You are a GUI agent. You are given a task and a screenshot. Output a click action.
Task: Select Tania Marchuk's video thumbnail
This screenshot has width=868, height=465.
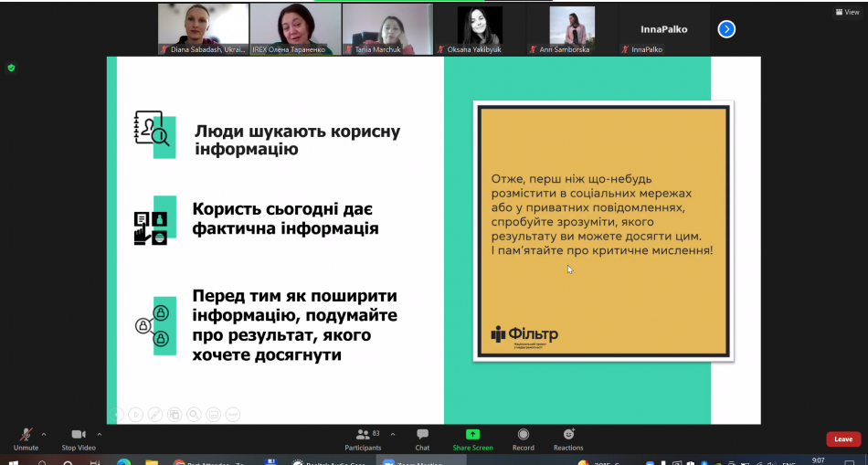click(387, 28)
